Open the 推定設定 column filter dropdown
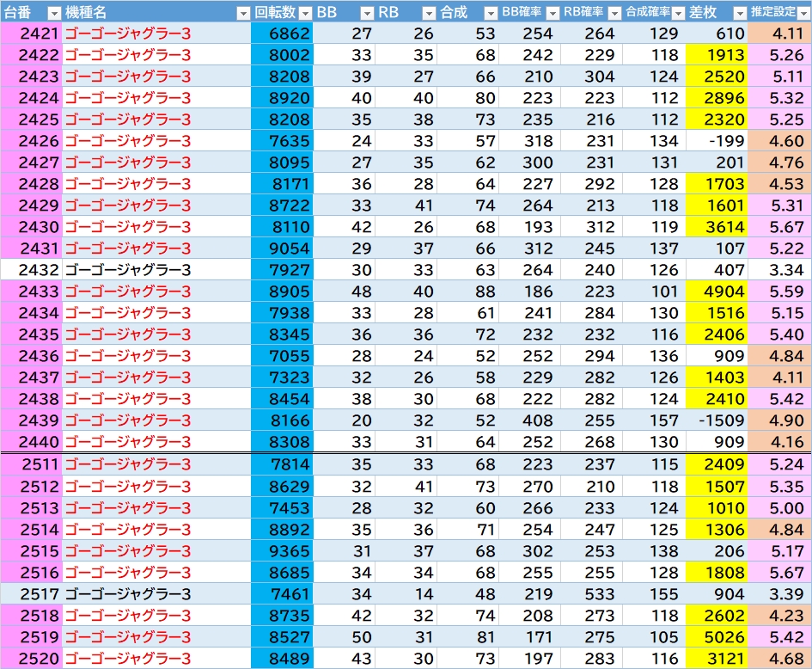 pyautogui.click(x=803, y=13)
